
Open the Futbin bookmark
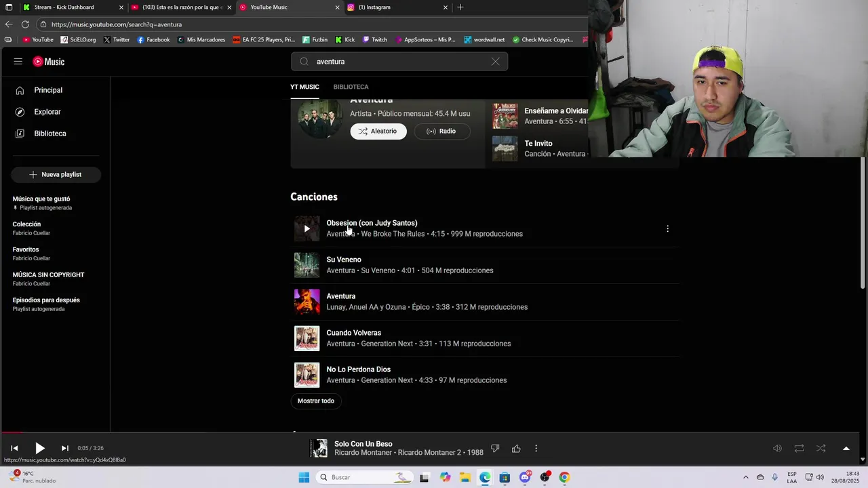click(x=315, y=40)
